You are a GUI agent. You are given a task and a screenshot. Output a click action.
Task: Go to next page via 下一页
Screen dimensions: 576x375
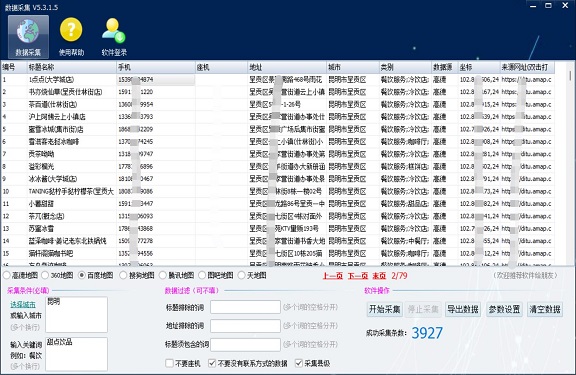[358, 275]
